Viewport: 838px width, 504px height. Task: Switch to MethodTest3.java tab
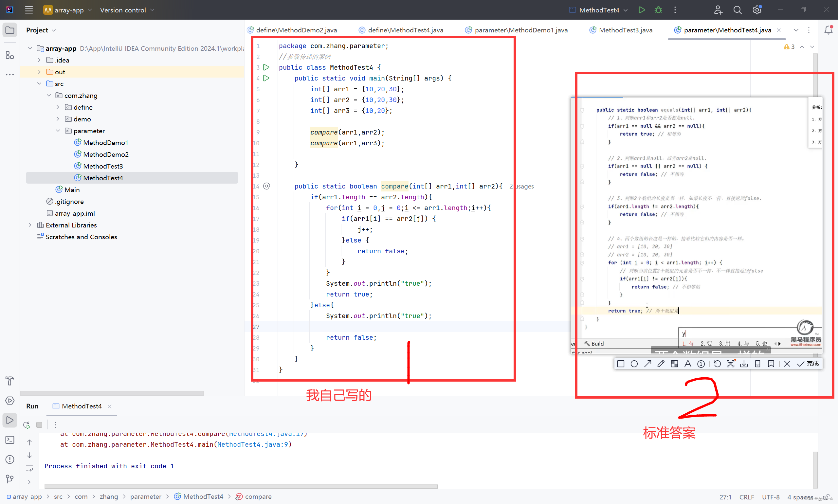(x=621, y=30)
